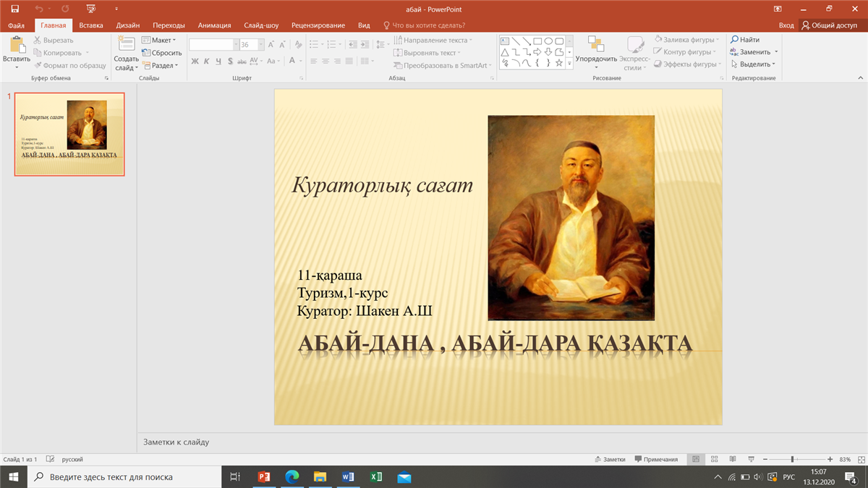This screenshot has height=488, width=868.
Task: Click the zoom slider in status bar
Action: [x=793, y=459]
